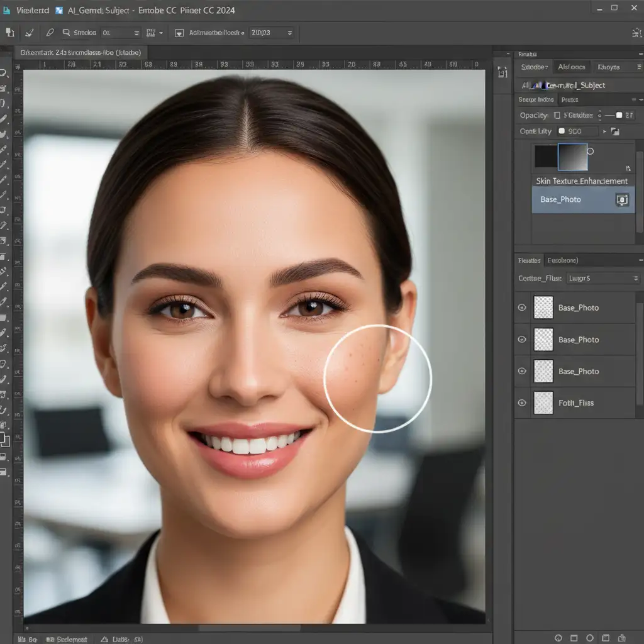Image resolution: width=644 pixels, height=644 pixels.
Task: Open the dropdown beside Smodos in options bar
Action: click(136, 33)
